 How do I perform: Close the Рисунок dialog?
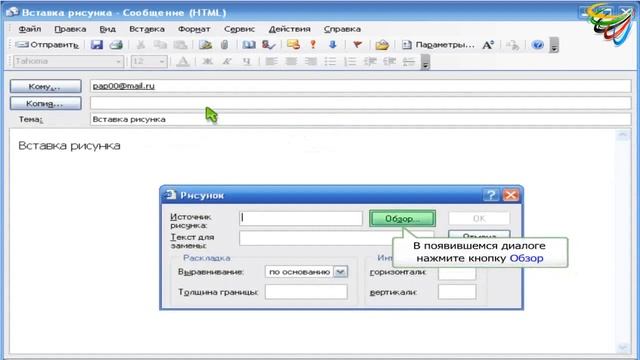(511, 195)
